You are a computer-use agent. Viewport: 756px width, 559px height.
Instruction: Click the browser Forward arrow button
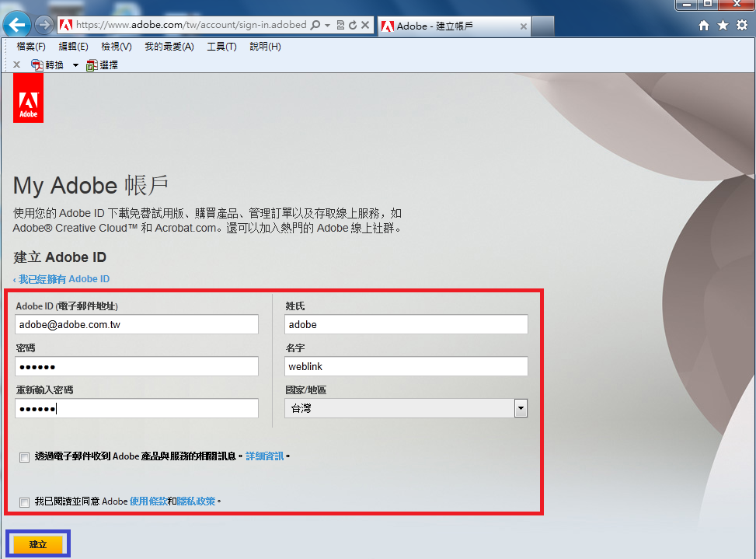coord(44,25)
